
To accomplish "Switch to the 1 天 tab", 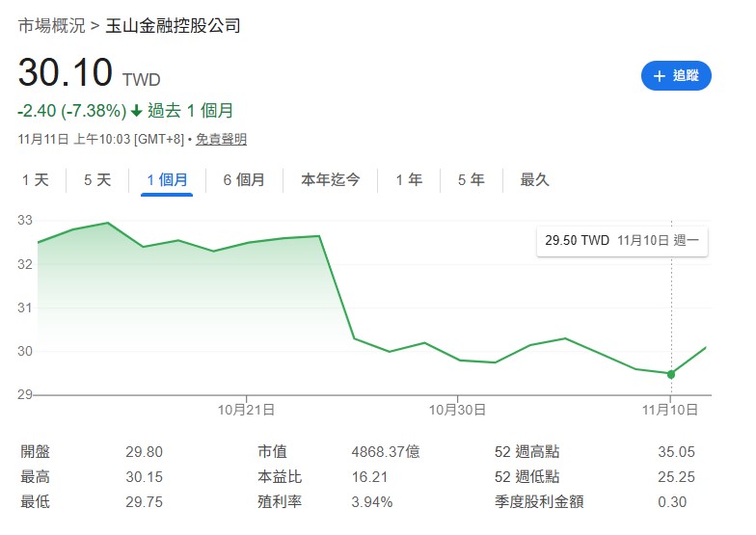I will pyautogui.click(x=35, y=179).
